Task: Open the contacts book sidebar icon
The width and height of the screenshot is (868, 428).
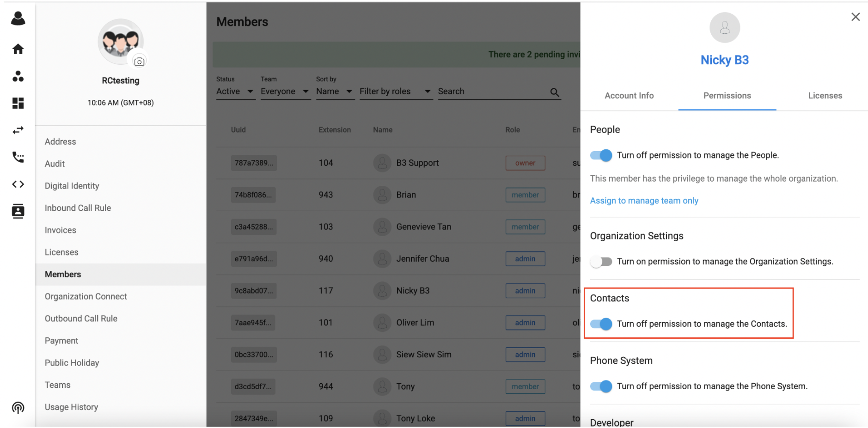Action: (x=18, y=211)
